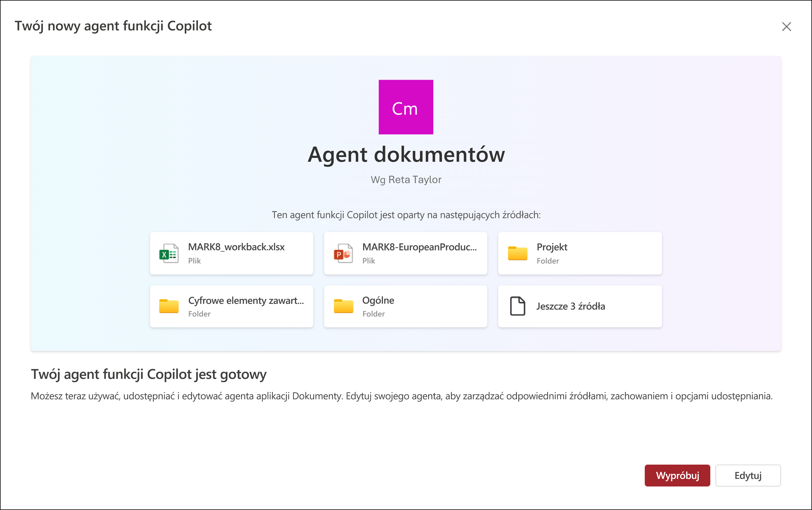Image resolution: width=812 pixels, height=510 pixels.
Task: Click the Ogólne folder icon
Action: [343, 306]
